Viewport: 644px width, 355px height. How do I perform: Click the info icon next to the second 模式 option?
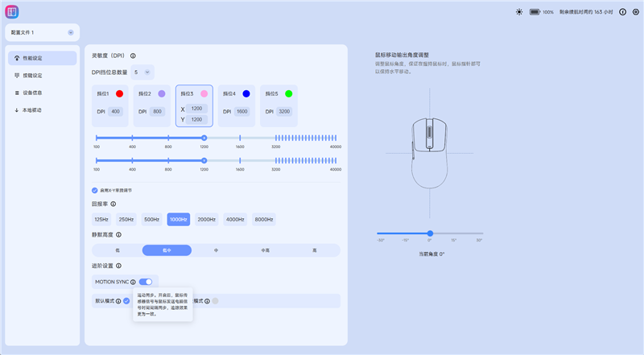208,301
